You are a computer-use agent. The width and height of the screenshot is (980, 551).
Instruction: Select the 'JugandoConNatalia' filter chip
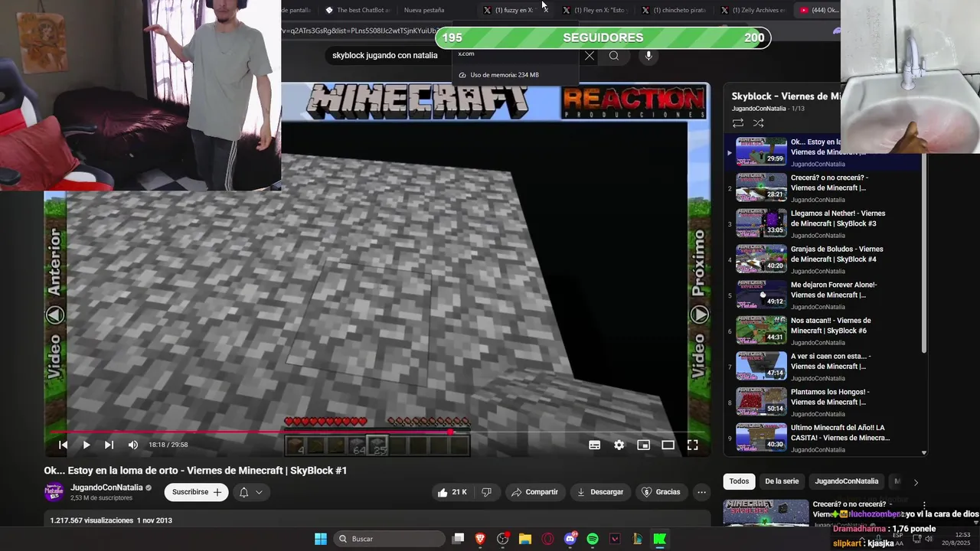click(x=846, y=481)
